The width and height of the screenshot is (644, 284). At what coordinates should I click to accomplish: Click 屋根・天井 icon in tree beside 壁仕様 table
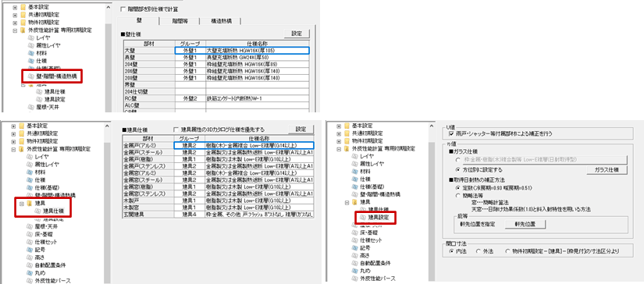coord(30,107)
